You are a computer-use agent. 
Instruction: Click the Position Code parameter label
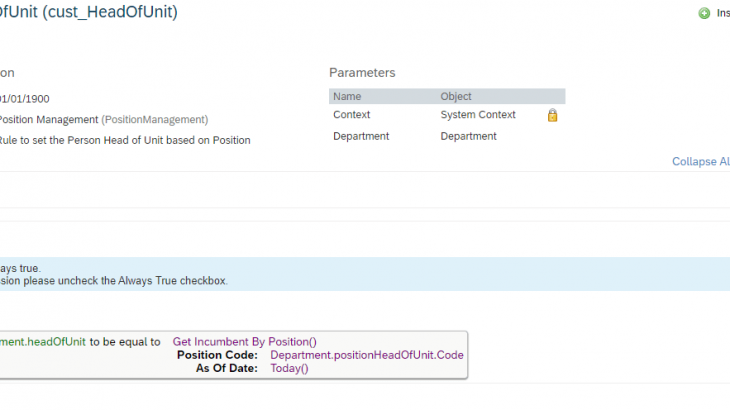217,355
